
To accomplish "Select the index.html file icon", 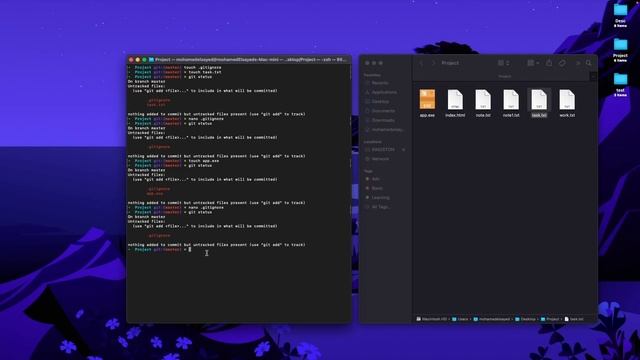I will (455, 100).
